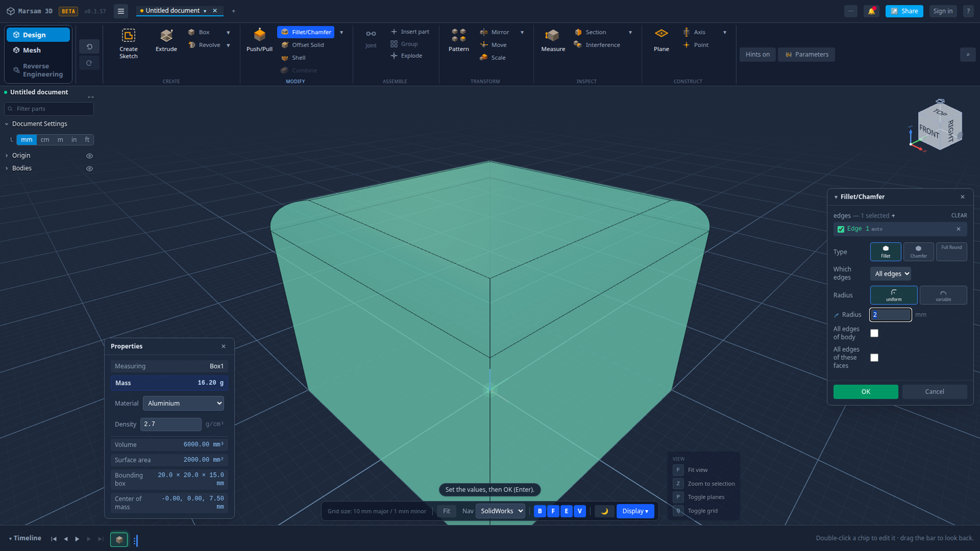Viewport: 980px width, 551px height.
Task: Select the Offset Solid tool
Action: pyautogui.click(x=302, y=45)
